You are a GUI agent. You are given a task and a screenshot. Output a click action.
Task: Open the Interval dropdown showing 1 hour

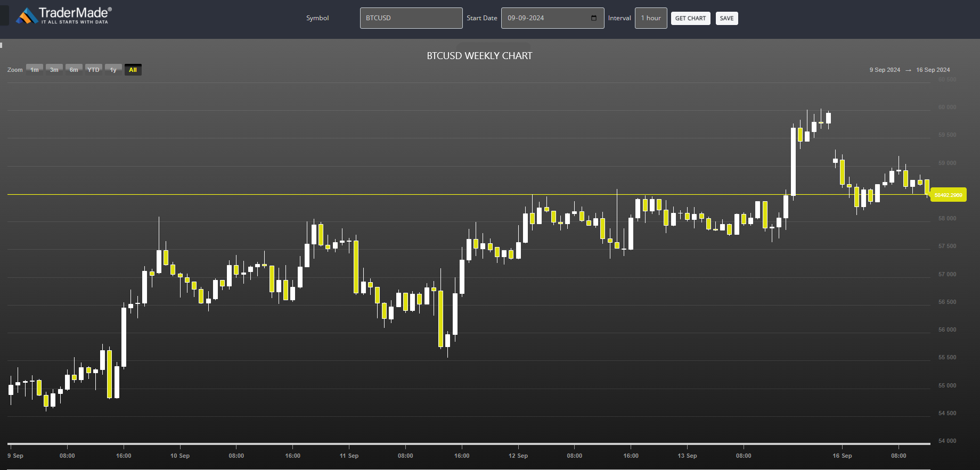651,18
